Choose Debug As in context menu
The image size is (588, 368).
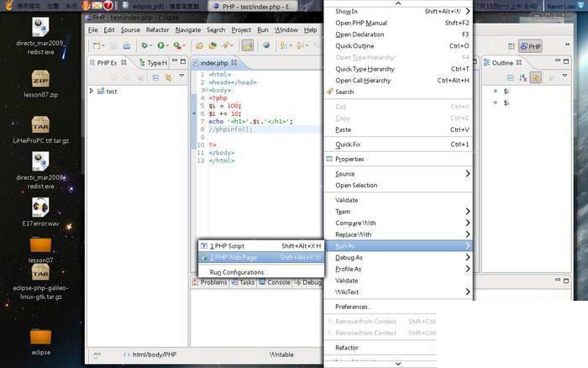[x=398, y=257]
